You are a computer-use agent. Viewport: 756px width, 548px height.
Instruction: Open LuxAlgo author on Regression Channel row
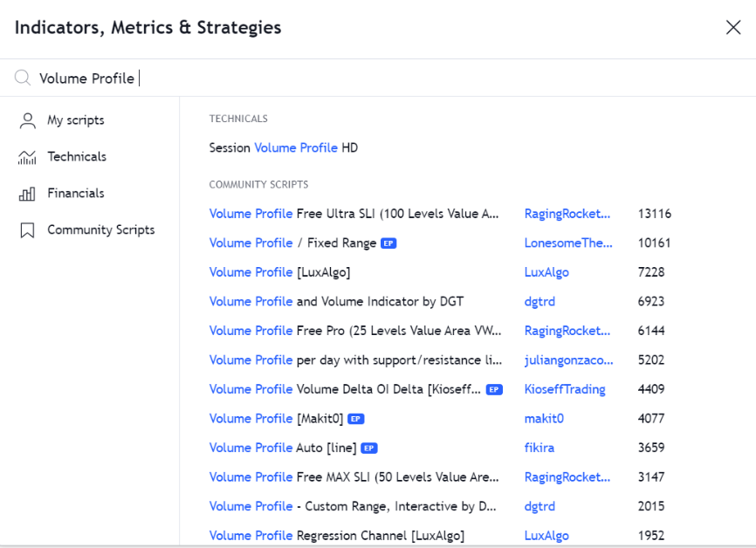pos(546,536)
